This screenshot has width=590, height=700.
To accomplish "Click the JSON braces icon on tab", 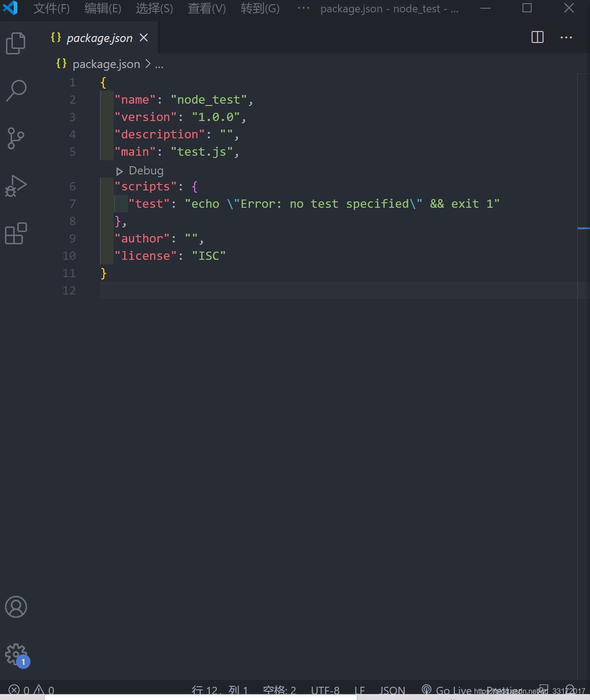I will (x=56, y=37).
